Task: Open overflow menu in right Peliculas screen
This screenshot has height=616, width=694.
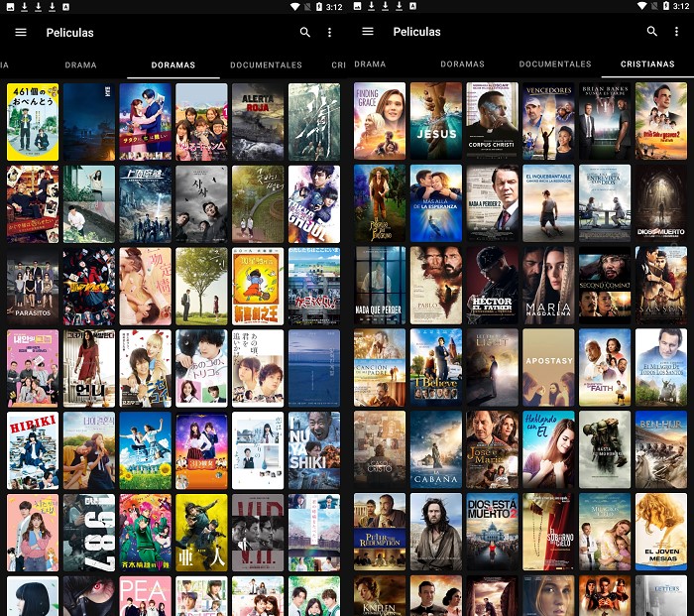Action: tap(676, 32)
